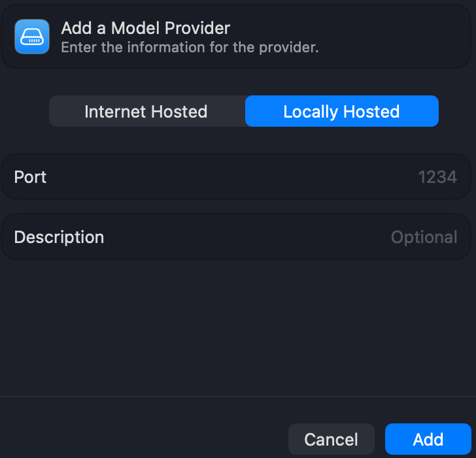The image size is (476, 458).
Task: Switch to the Internet Hosted tab
Action: [x=146, y=112]
